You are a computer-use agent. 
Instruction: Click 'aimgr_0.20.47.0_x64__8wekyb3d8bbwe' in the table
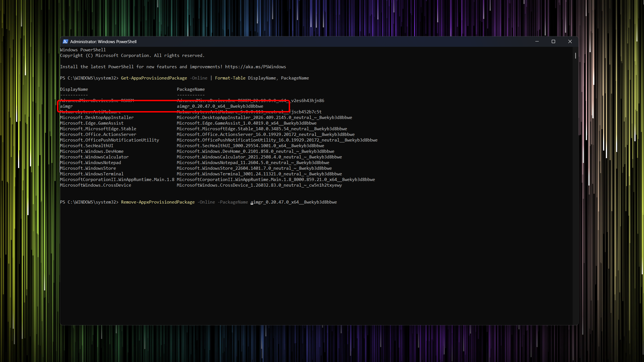[220, 106]
